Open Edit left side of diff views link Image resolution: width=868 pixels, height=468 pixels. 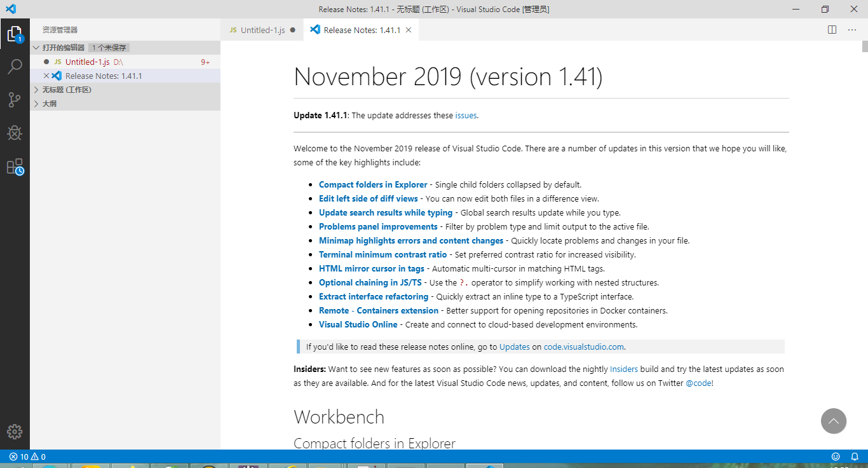point(369,198)
